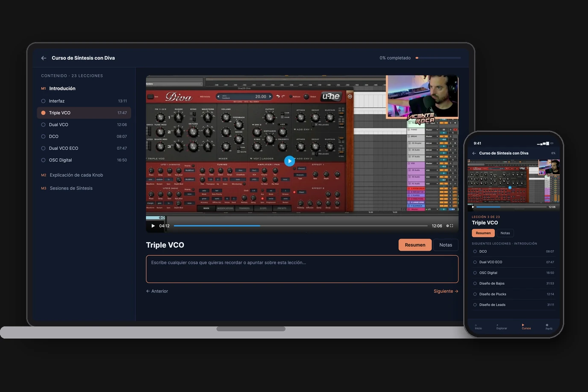Toggle fullscreen on the laptop video player
This screenshot has height=392, width=588.
click(x=452, y=226)
